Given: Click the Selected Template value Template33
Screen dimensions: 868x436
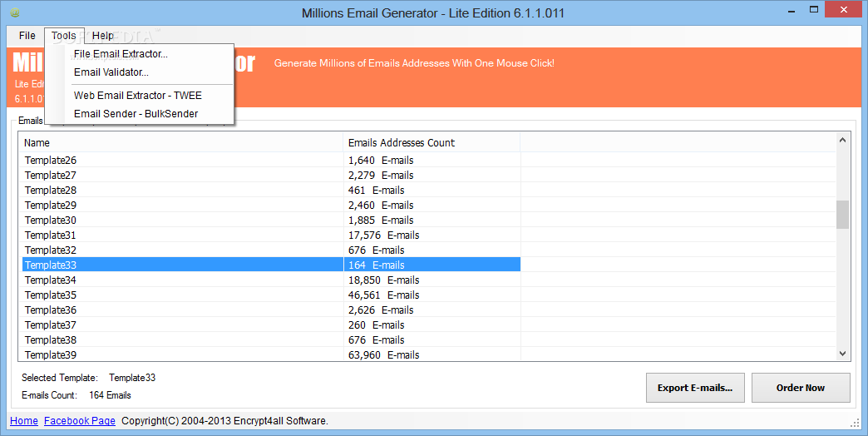Looking at the screenshot, I should 132,377.
